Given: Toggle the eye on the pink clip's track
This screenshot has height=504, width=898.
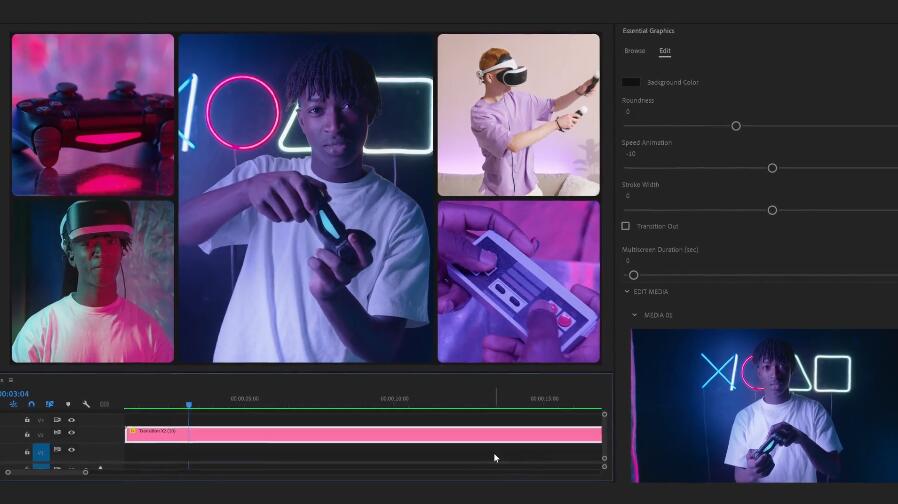Looking at the screenshot, I should click(x=71, y=434).
